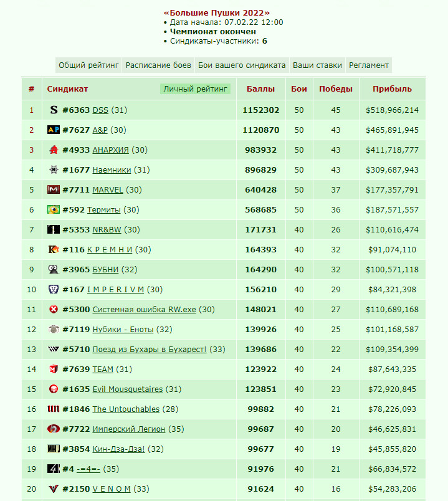The height and width of the screenshot is (501, 448).
Task: Open the Регламент tab
Action: tap(369, 65)
